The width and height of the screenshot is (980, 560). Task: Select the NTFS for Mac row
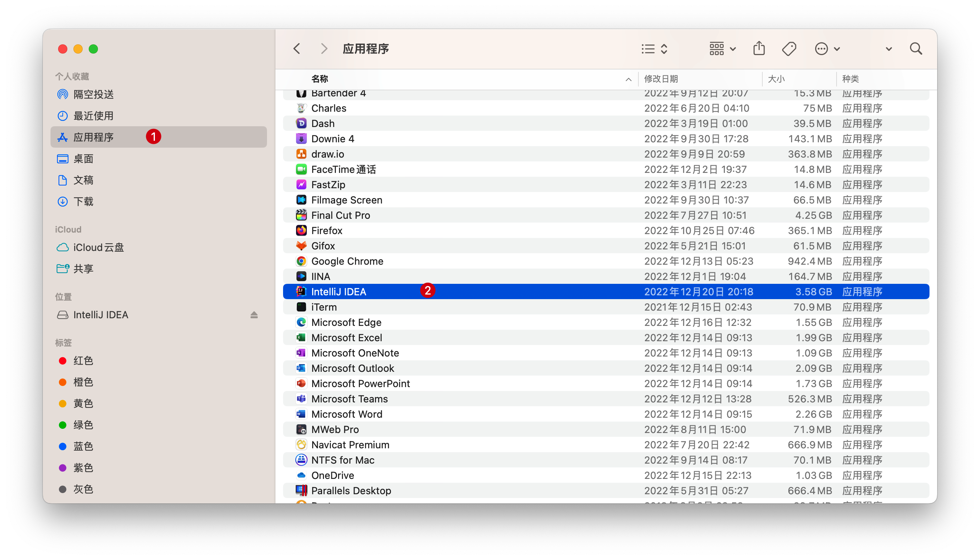coord(606,461)
